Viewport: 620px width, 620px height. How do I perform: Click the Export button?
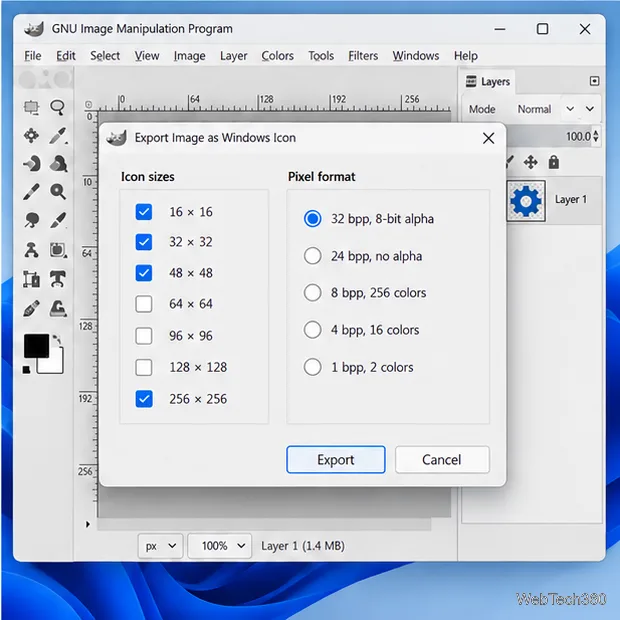click(x=336, y=459)
